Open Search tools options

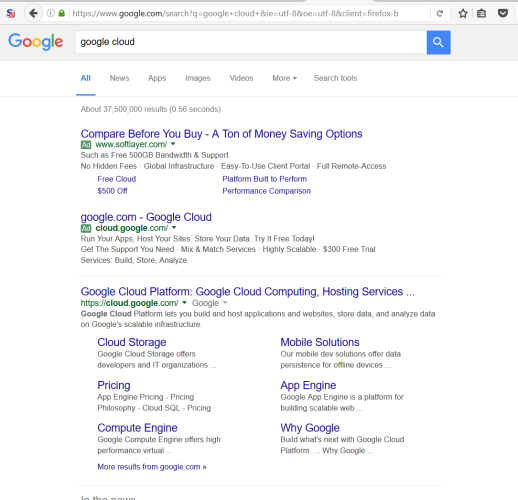pyautogui.click(x=335, y=78)
